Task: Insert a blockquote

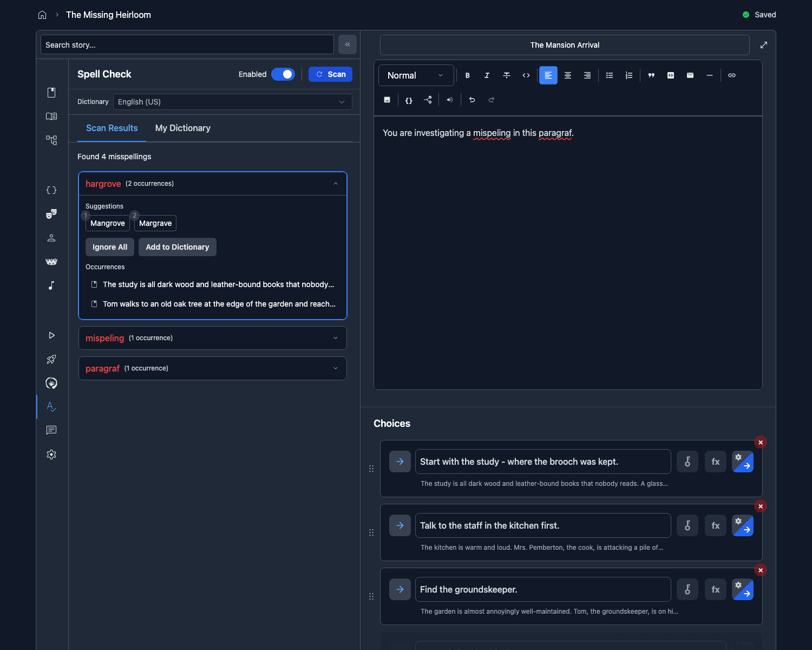Action: (x=651, y=75)
